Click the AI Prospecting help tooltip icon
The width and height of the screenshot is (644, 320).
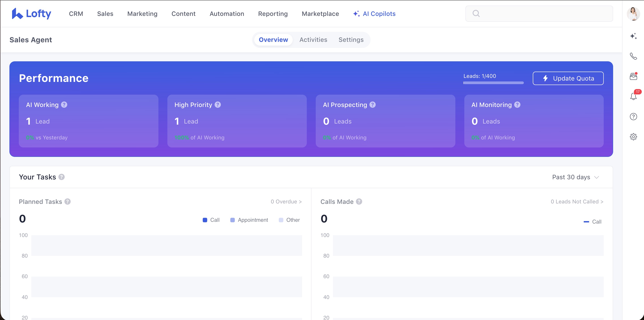pos(372,105)
